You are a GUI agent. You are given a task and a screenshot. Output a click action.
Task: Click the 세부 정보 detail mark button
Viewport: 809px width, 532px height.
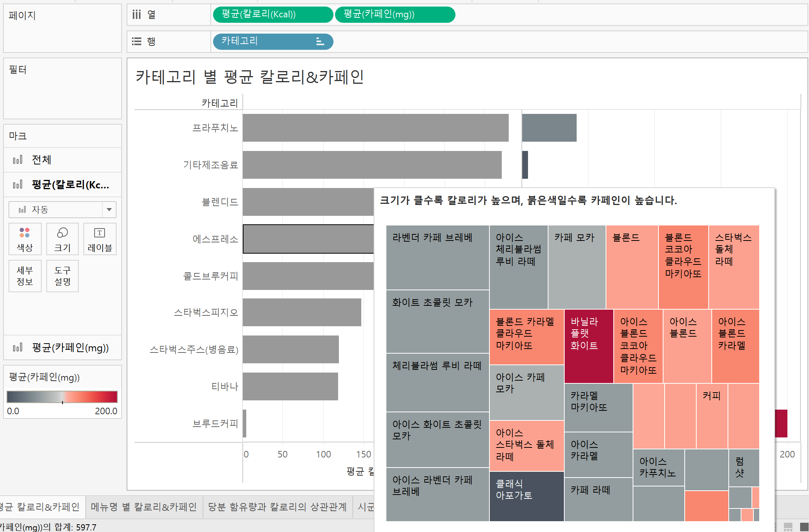(25, 276)
